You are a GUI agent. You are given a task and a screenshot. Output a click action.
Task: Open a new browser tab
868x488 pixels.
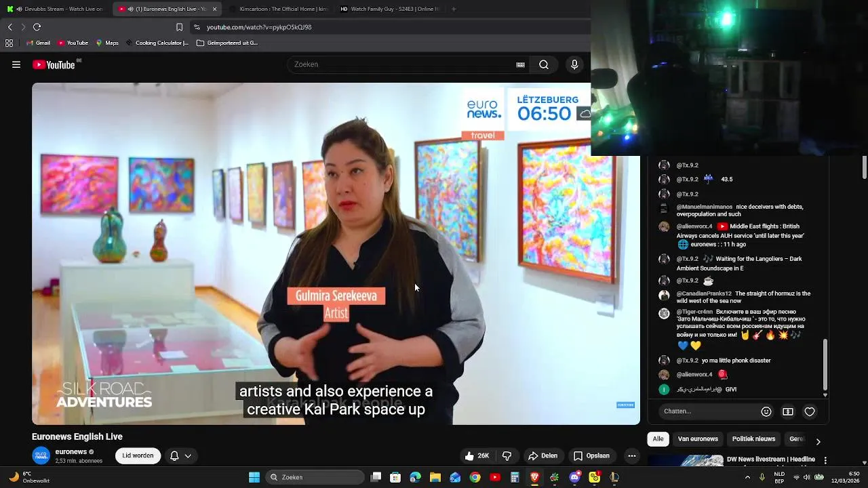454,9
